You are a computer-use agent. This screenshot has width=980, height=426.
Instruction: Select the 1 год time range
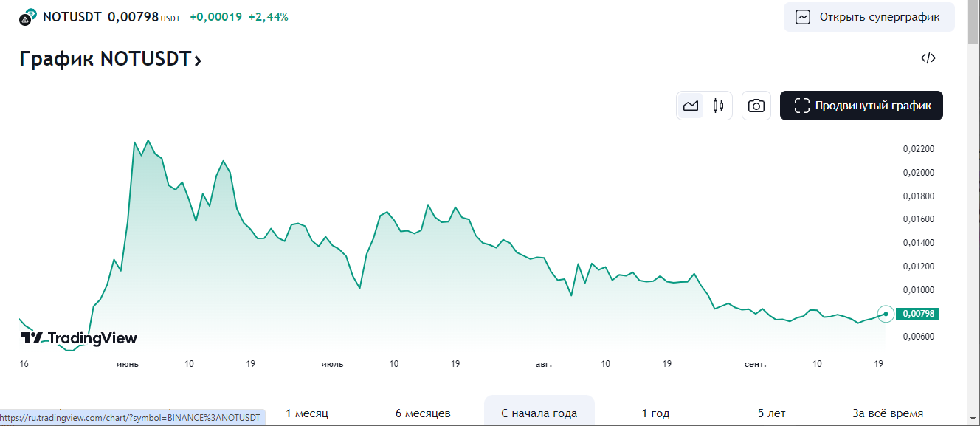tap(655, 413)
